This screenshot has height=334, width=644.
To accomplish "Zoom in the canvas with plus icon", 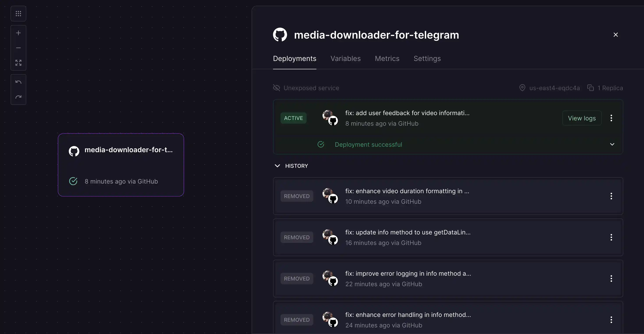I will (18, 33).
